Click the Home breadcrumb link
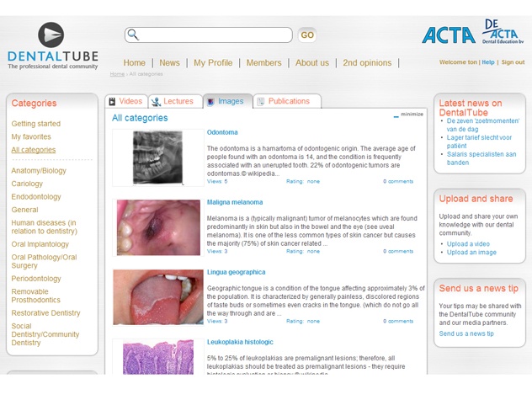This screenshot has height=400, width=532. tap(117, 74)
